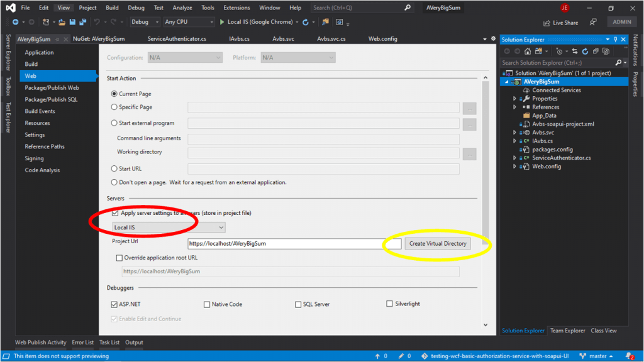This screenshot has height=362, width=644.
Task: Click the Solution Explorer search magnifier icon
Action: [x=619, y=63]
